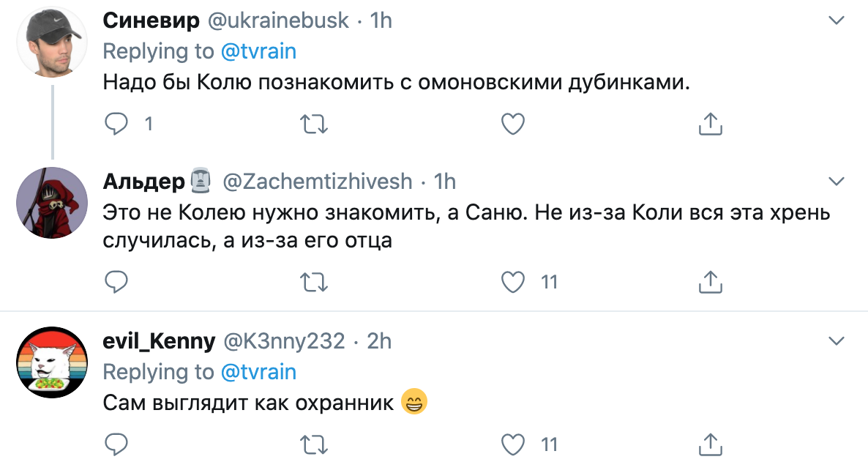Retweet Альдер's reply about Саня
The height and width of the screenshot is (473, 868).
point(314,281)
